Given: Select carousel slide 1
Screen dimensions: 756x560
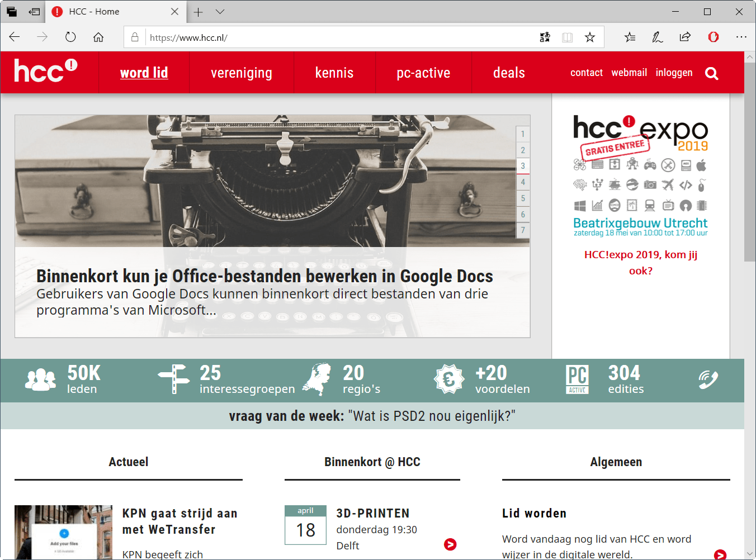Looking at the screenshot, I should pyautogui.click(x=523, y=134).
